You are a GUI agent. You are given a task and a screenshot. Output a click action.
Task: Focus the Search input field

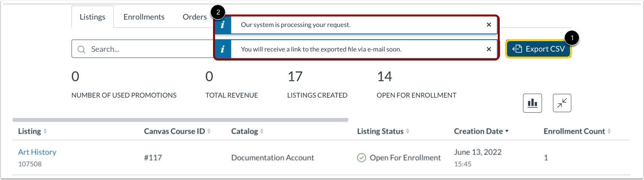[144, 49]
